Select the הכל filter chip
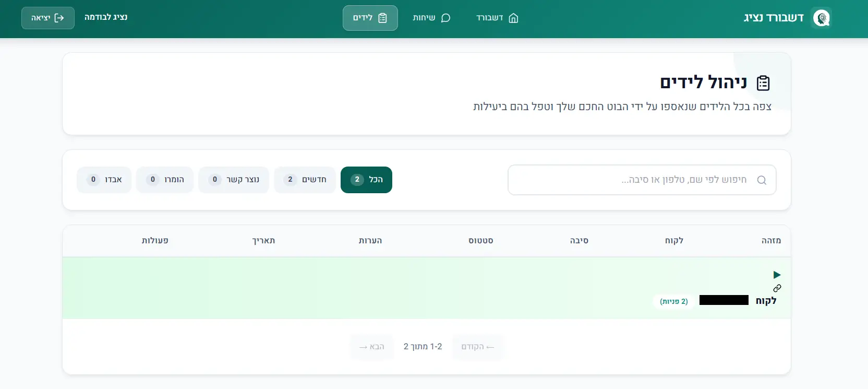Screen dimensions: 868x389 tap(366, 180)
